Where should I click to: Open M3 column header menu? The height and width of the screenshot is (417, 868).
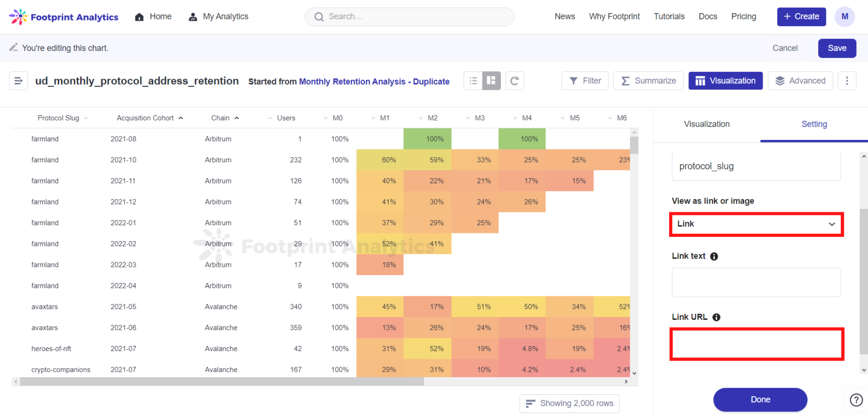tap(476, 118)
